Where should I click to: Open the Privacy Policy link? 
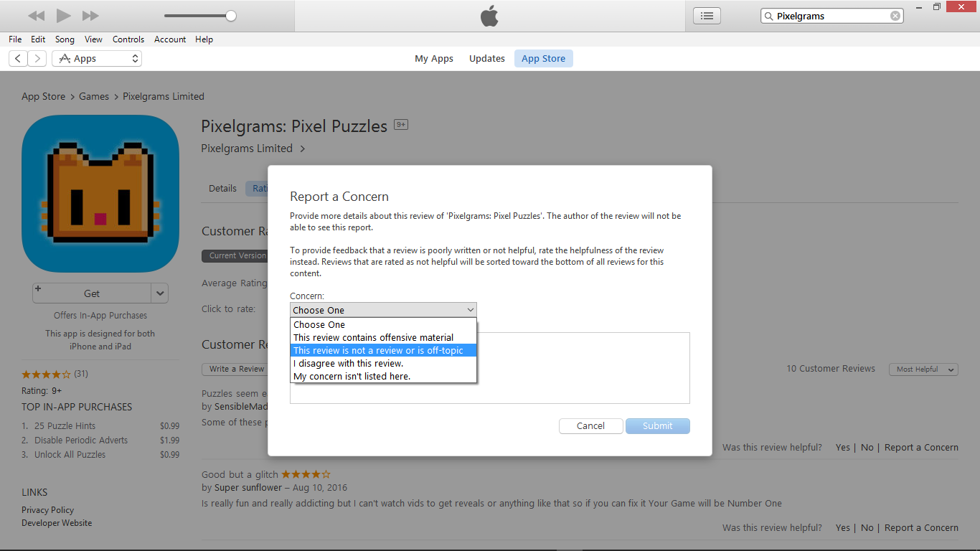click(47, 510)
